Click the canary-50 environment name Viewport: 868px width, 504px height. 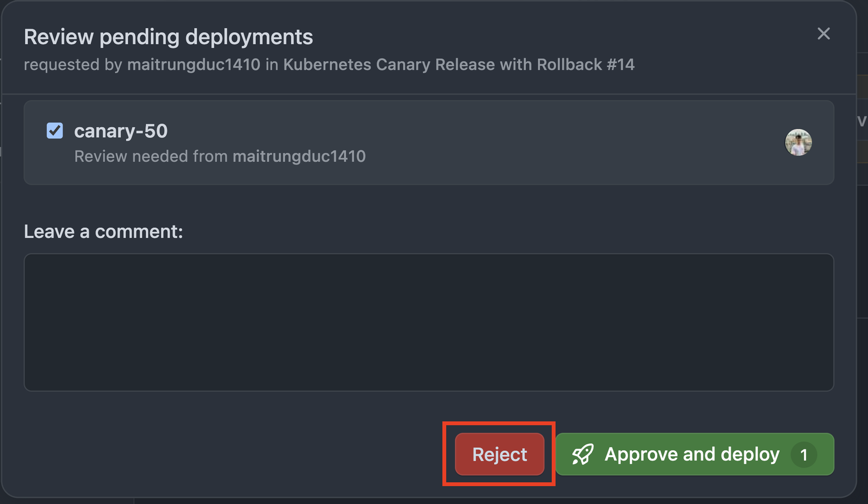coord(121,131)
